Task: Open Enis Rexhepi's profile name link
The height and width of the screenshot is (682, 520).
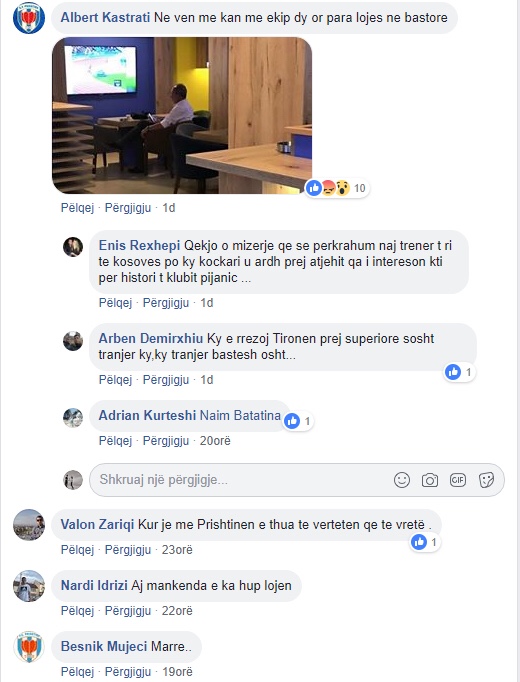Action: pyautogui.click(x=139, y=245)
